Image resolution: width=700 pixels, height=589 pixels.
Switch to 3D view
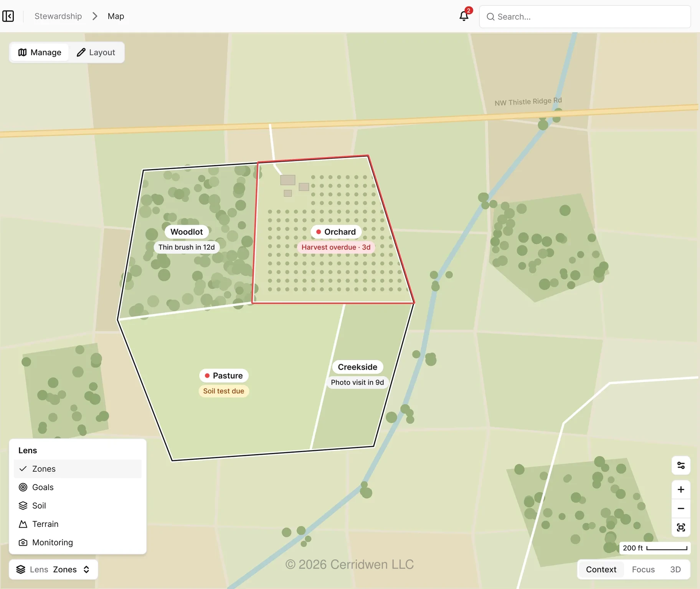click(x=675, y=569)
